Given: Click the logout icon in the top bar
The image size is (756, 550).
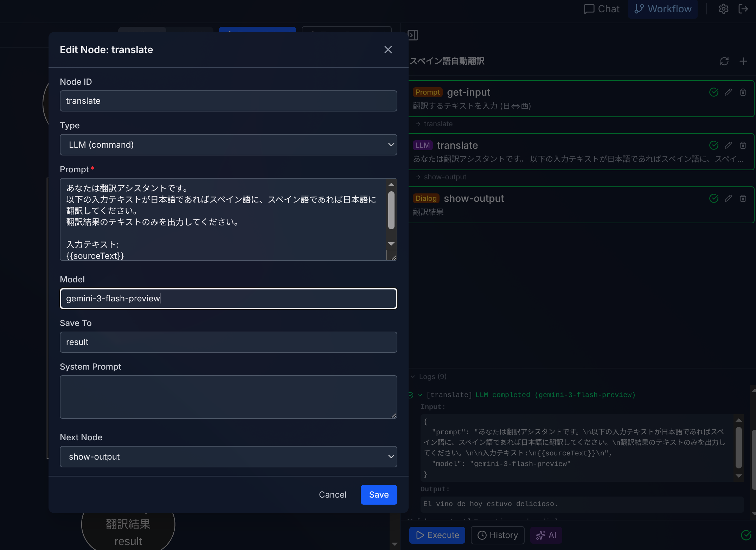Looking at the screenshot, I should [744, 9].
